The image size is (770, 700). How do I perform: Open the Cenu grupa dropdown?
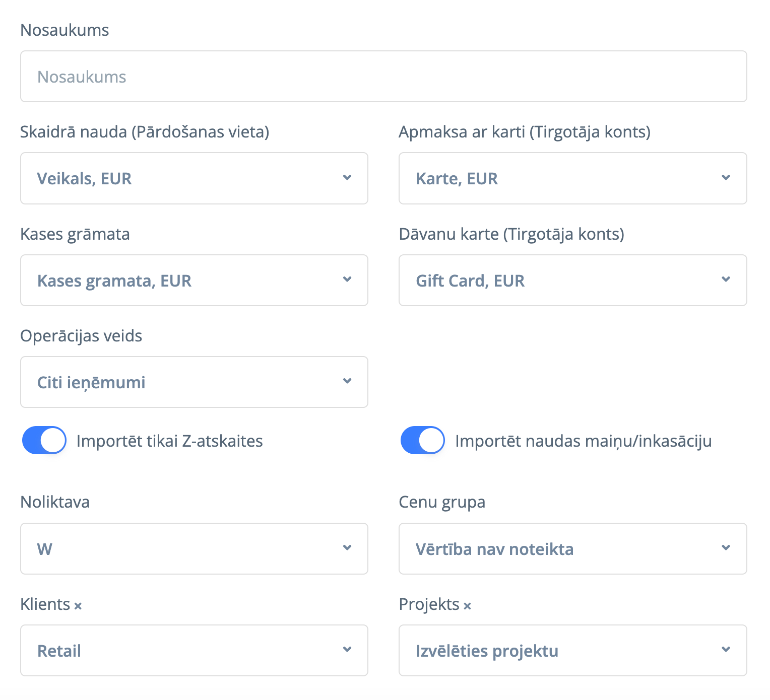572,548
